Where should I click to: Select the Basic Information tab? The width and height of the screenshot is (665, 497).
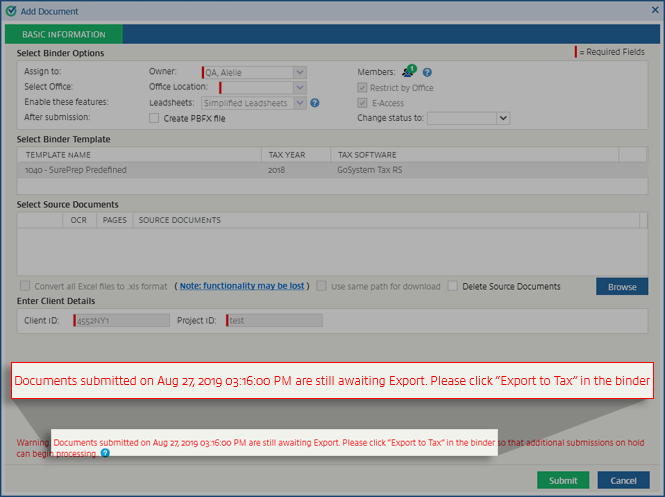pos(64,34)
